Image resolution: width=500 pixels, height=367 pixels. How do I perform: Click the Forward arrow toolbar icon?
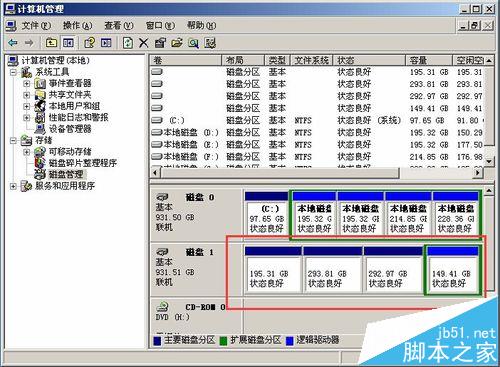pos(29,43)
